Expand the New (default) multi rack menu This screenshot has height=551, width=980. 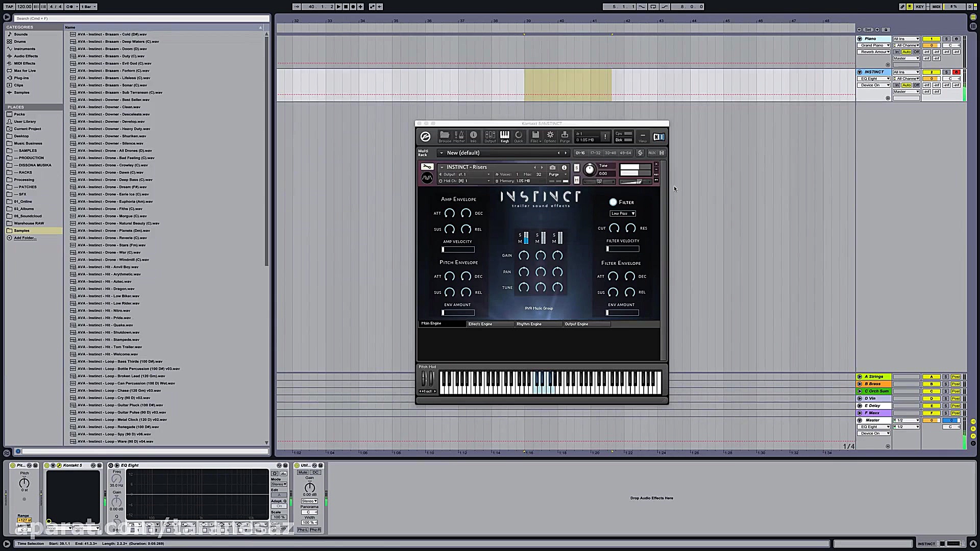tap(441, 153)
